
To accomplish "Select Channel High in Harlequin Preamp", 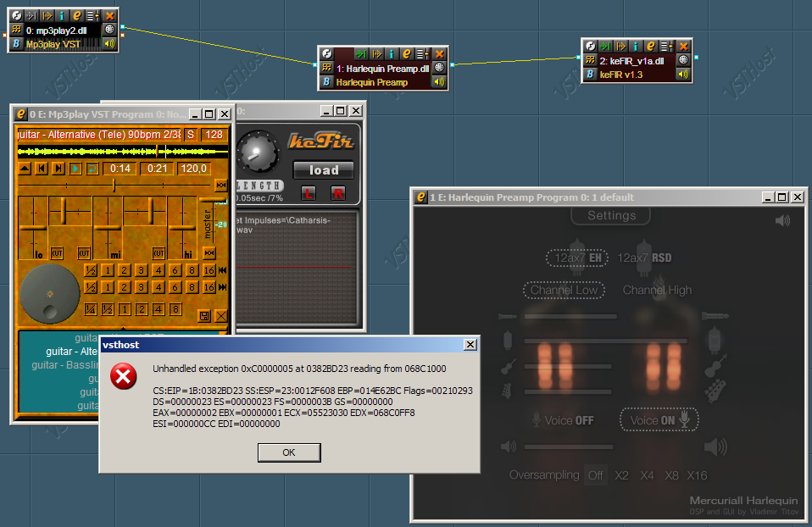I will click(x=657, y=290).
